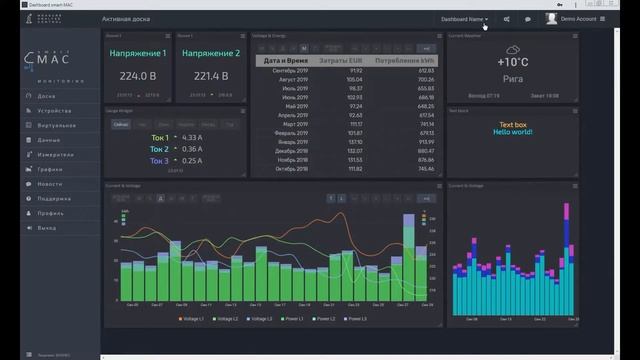Click the resize handle of the Напряжение 1 widget
Screen dimensions: 640x360
point(169,100)
